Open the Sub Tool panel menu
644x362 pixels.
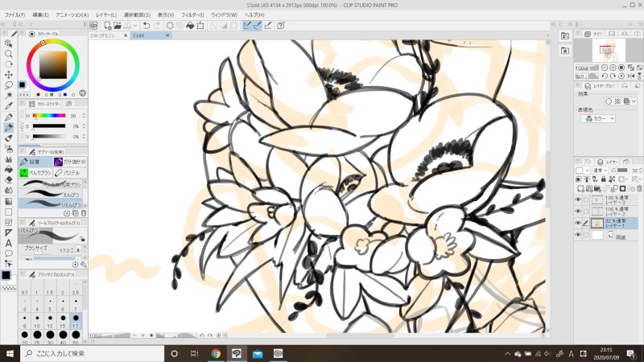[23, 152]
